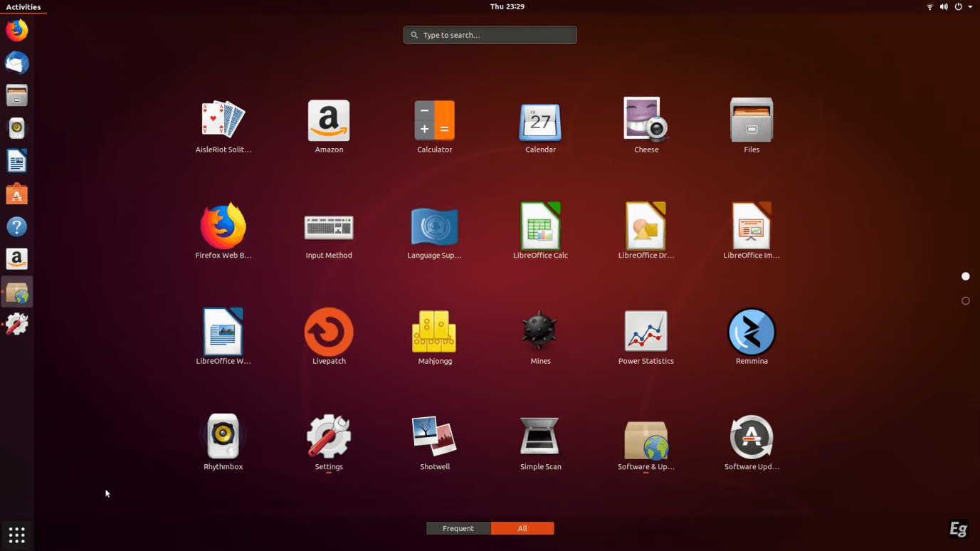Screen dimensions: 980x551
Task: Switch to Software & Updates in dock
Action: (17, 292)
